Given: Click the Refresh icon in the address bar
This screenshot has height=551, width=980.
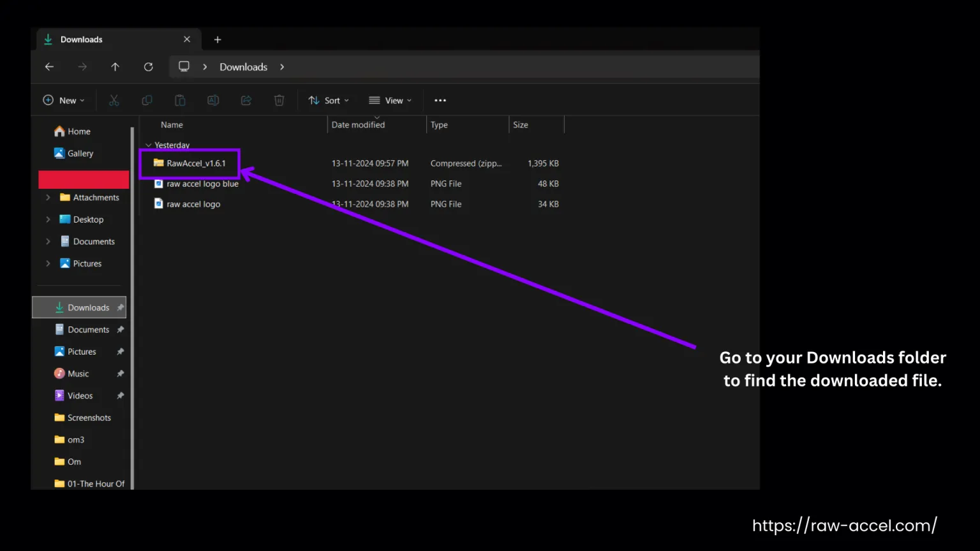Looking at the screenshot, I should 148,66.
